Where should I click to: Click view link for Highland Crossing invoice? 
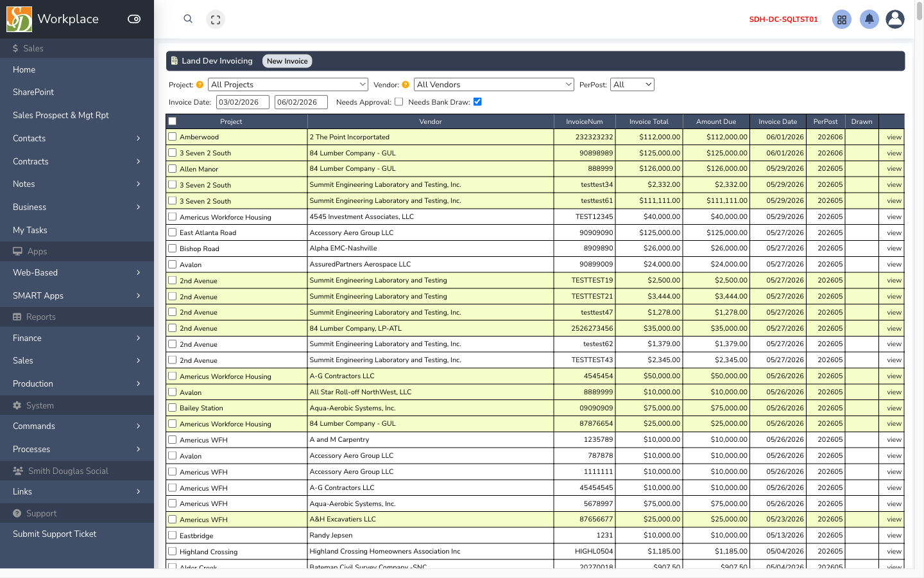point(894,551)
